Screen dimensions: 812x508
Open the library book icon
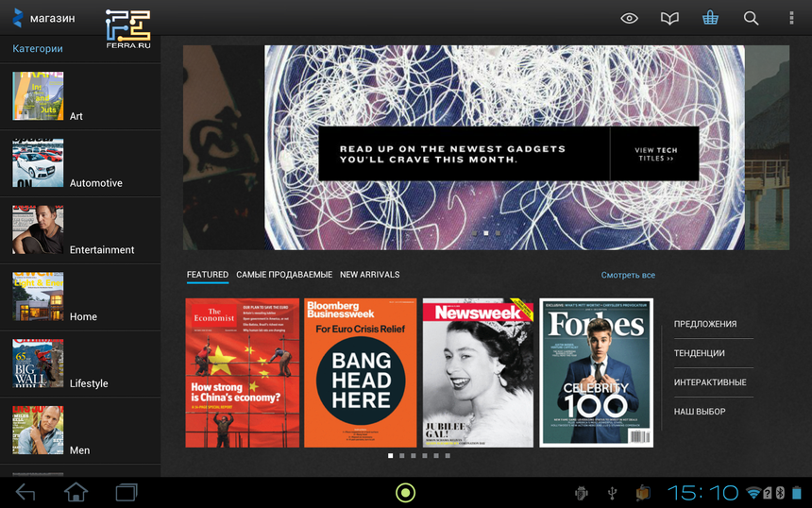pyautogui.click(x=669, y=19)
